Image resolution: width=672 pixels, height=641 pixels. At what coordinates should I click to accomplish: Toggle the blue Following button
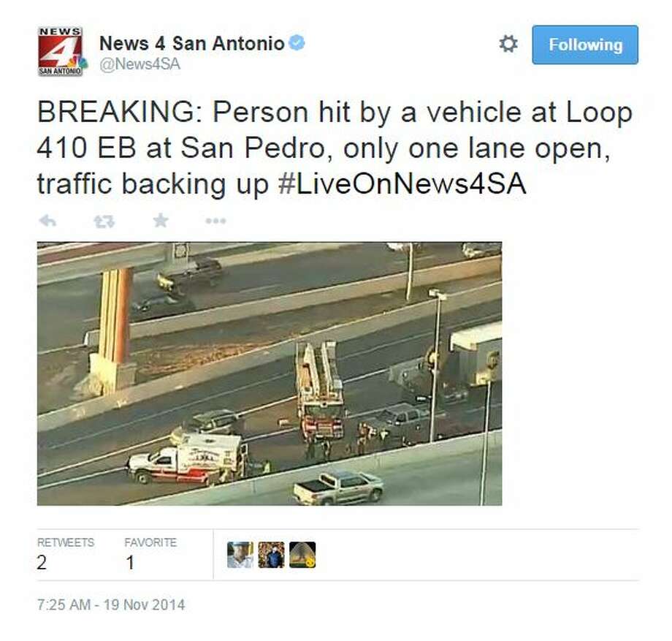(585, 45)
